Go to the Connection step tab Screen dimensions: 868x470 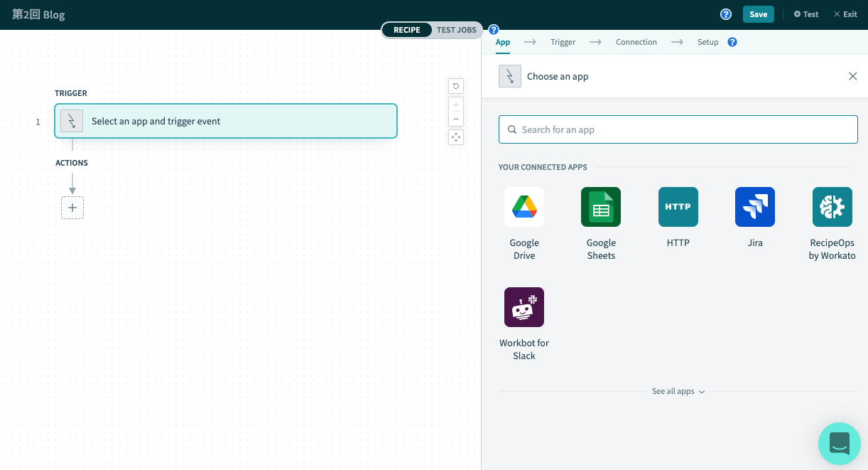636,42
